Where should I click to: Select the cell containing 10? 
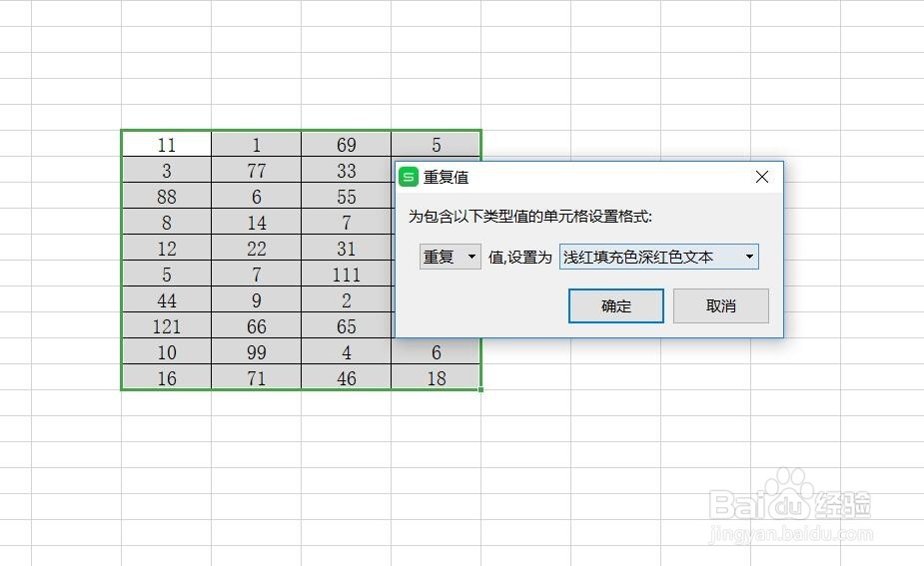tap(167, 351)
